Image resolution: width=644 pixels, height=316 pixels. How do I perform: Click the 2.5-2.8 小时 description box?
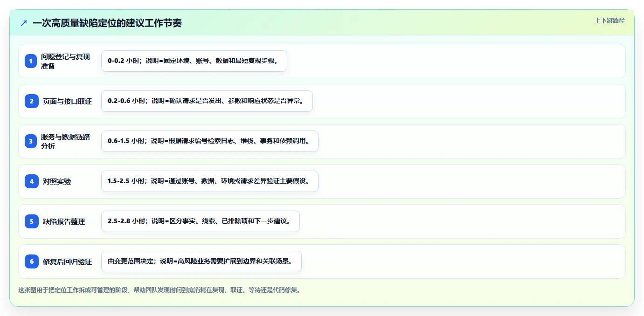click(201, 221)
